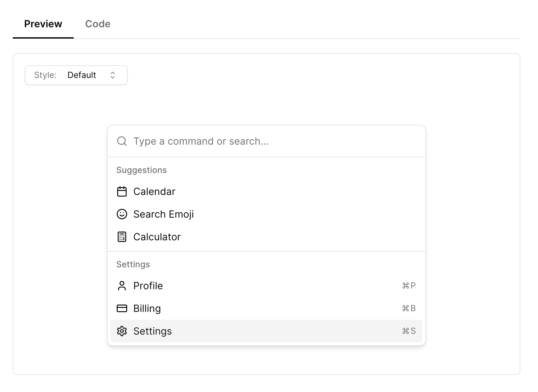Click the ⌘P shortcut hint
Viewport: 538px width, 392px height.
pos(409,286)
